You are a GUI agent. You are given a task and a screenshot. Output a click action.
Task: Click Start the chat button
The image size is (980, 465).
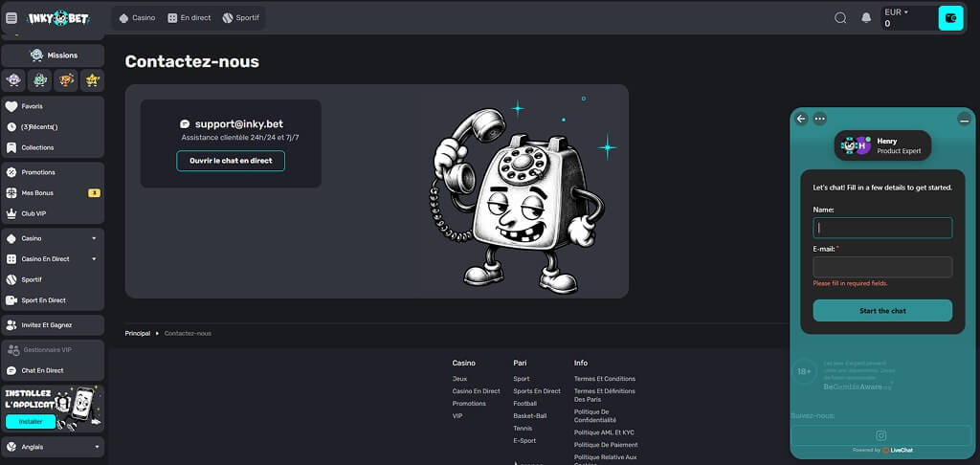pos(882,311)
